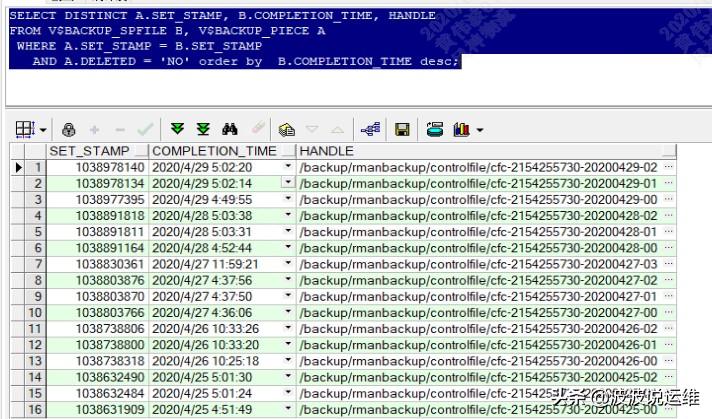Click the post changes checkmark icon

pos(145,130)
